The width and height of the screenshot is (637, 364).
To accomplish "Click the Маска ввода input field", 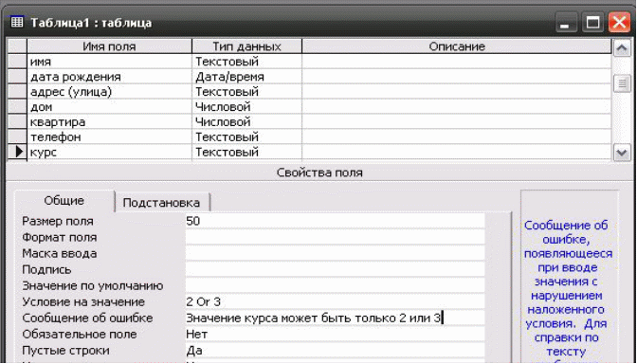I will pos(336,253).
